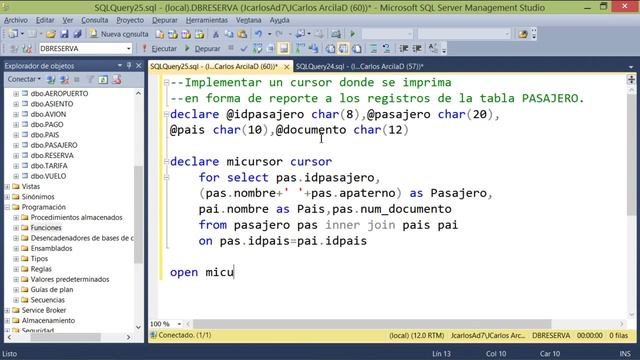Click the editor horizontal scrollbar
This screenshot has width=640, height=360.
coord(371,324)
